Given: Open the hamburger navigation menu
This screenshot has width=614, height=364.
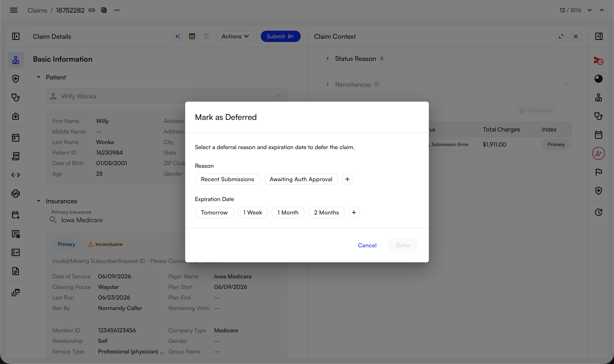Looking at the screenshot, I should pyautogui.click(x=14, y=10).
